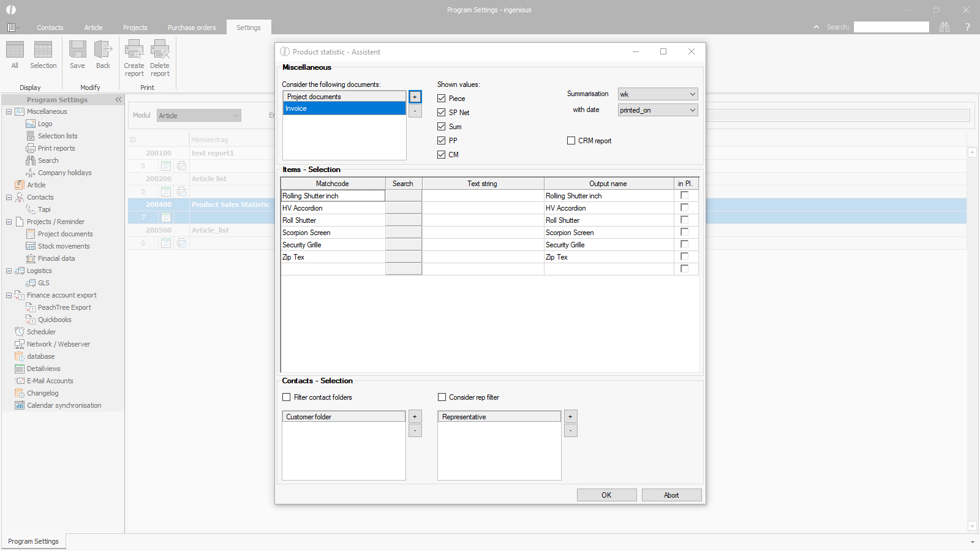Open the Contacts tab
This screenshot has width=980, height=551.
(50, 28)
